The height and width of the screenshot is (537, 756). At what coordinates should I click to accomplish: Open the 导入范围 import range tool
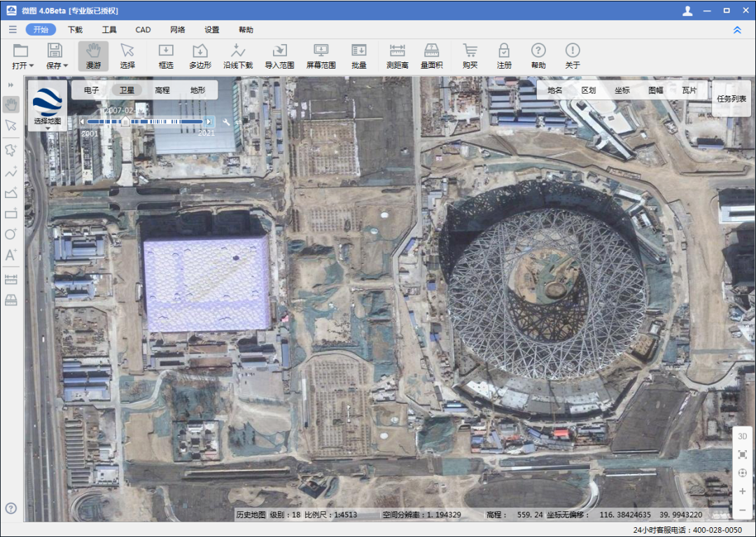click(279, 56)
